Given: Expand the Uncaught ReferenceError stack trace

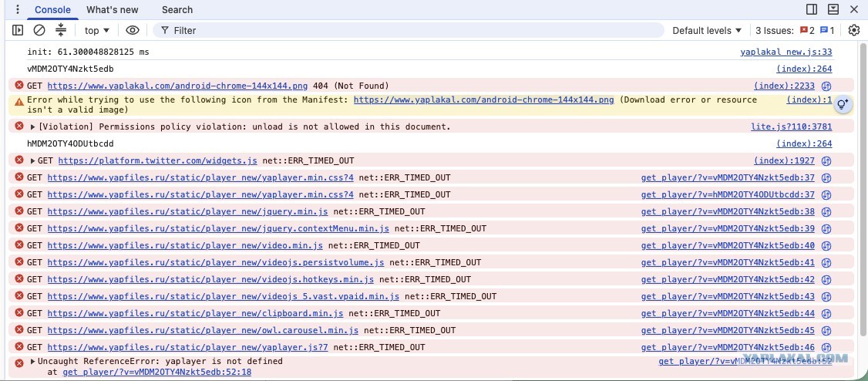Looking at the screenshot, I should 32,361.
